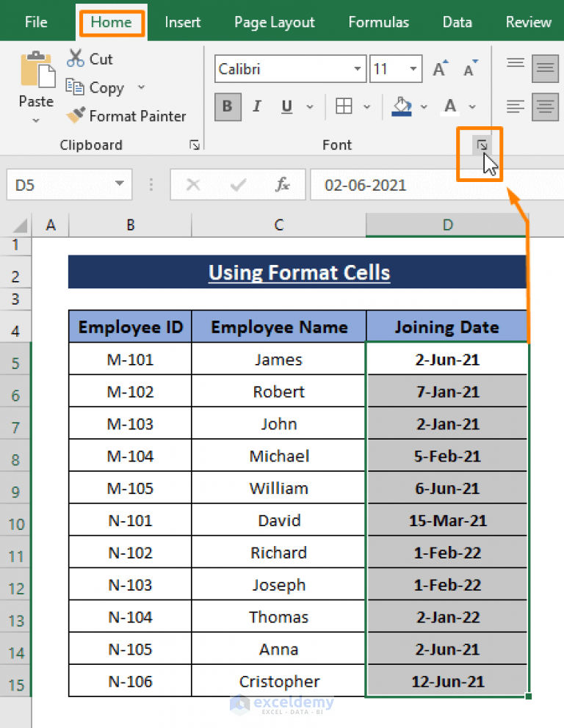Open the Font dialog box launcher
Viewport: 564px width, 728px height.
(481, 144)
